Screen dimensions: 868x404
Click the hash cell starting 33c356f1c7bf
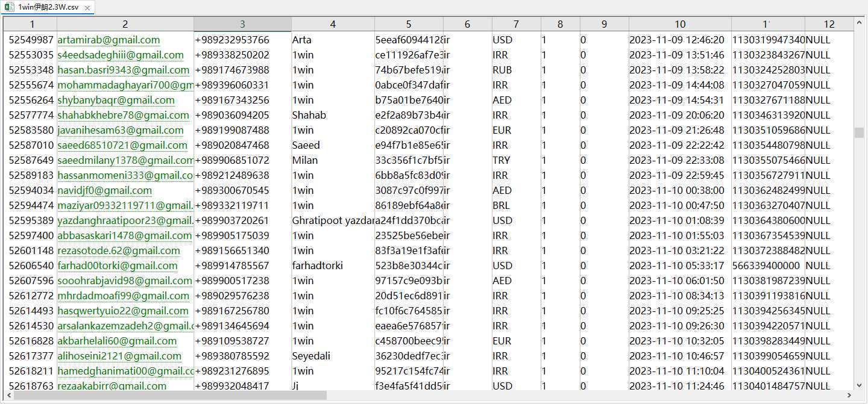click(409, 160)
